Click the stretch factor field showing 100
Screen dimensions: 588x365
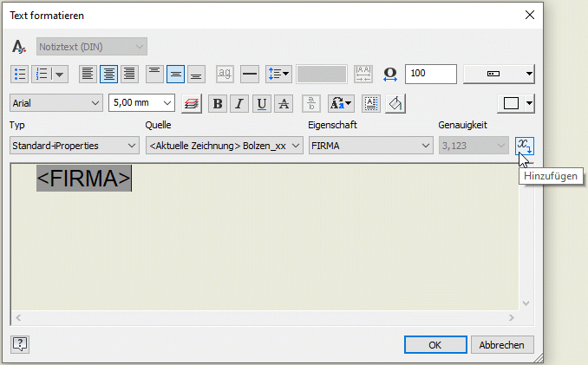click(430, 74)
